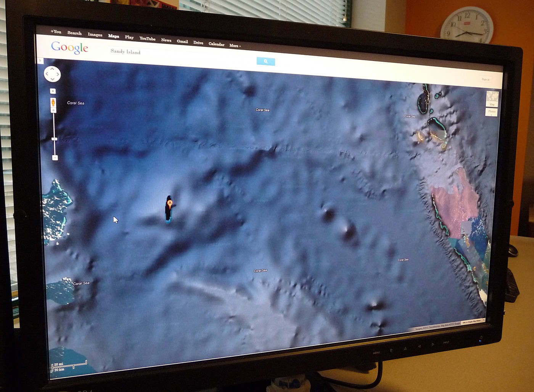
Task: Click the Edit in Google Map Maker link
Action: pos(471,322)
